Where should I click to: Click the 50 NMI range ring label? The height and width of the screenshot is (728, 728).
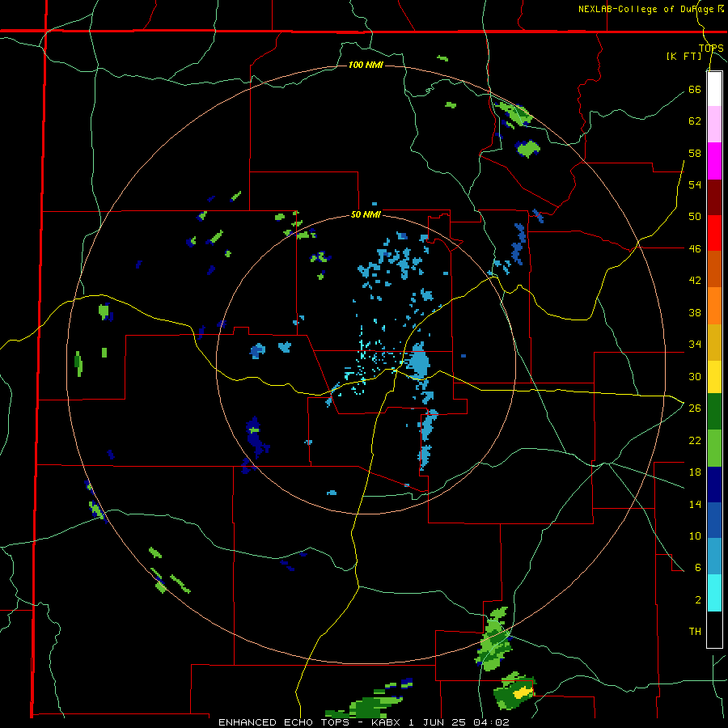point(366,214)
